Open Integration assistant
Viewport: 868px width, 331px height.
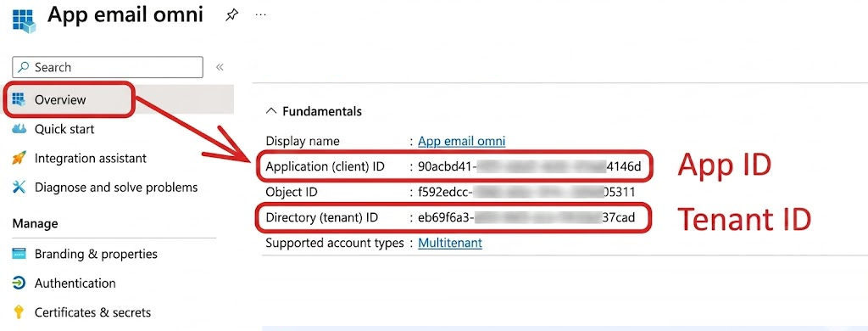point(90,158)
